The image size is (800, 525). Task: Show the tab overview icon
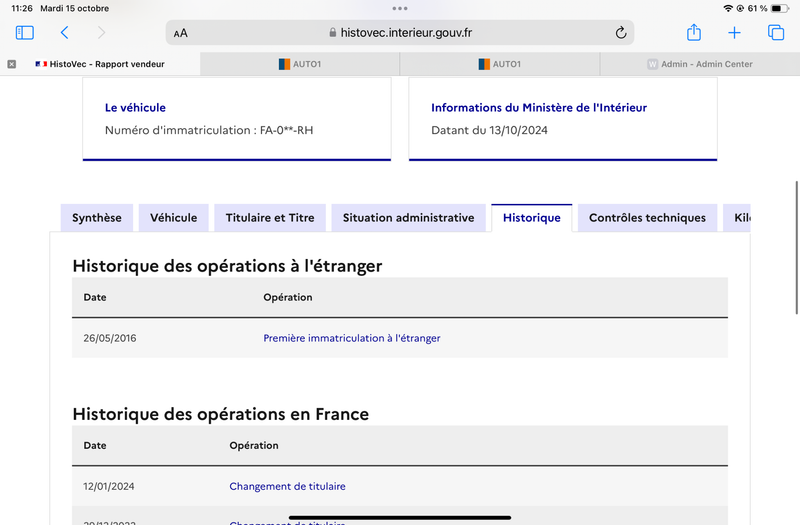pyautogui.click(x=776, y=33)
